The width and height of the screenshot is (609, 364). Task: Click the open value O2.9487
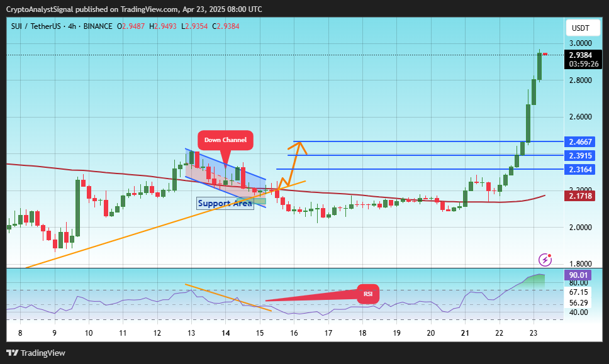coord(130,26)
